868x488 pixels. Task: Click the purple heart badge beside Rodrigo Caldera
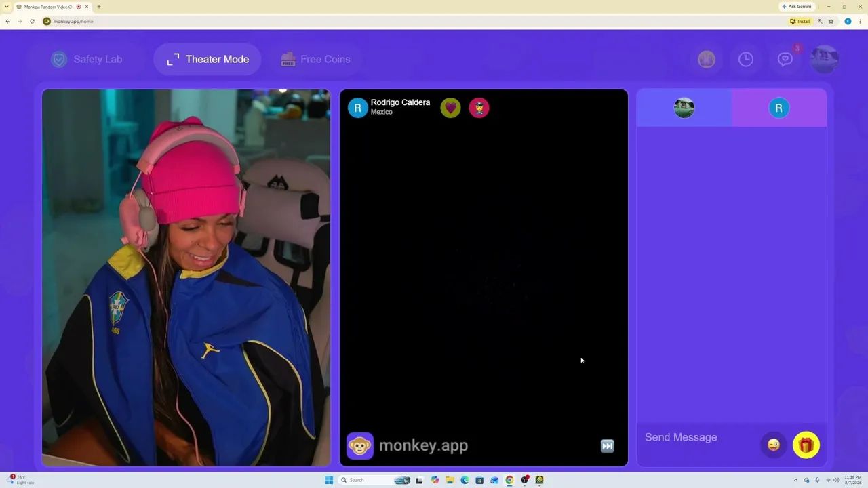pos(450,108)
